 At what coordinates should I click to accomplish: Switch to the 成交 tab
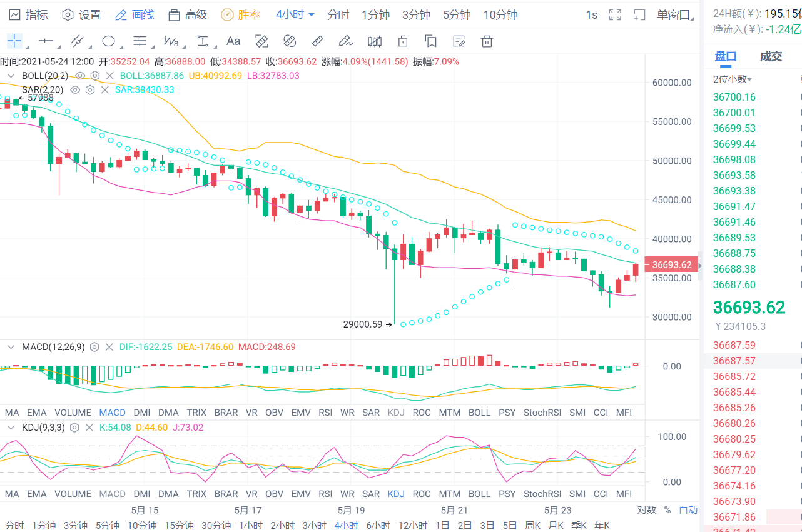(x=770, y=56)
